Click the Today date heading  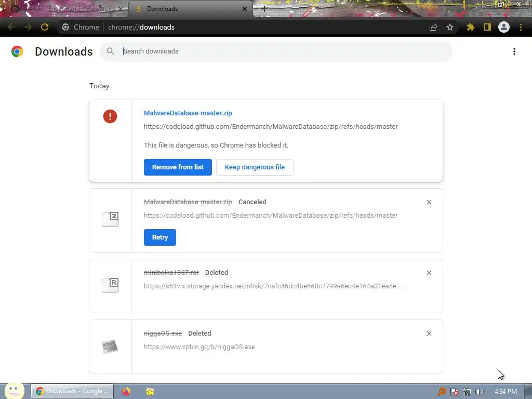click(99, 86)
